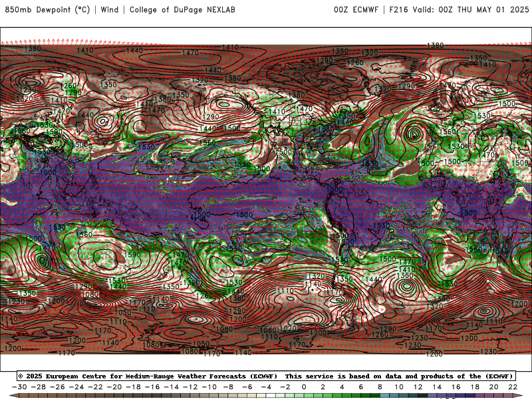Click the '2' color scale label
The image size is (532, 399).
[323, 387]
